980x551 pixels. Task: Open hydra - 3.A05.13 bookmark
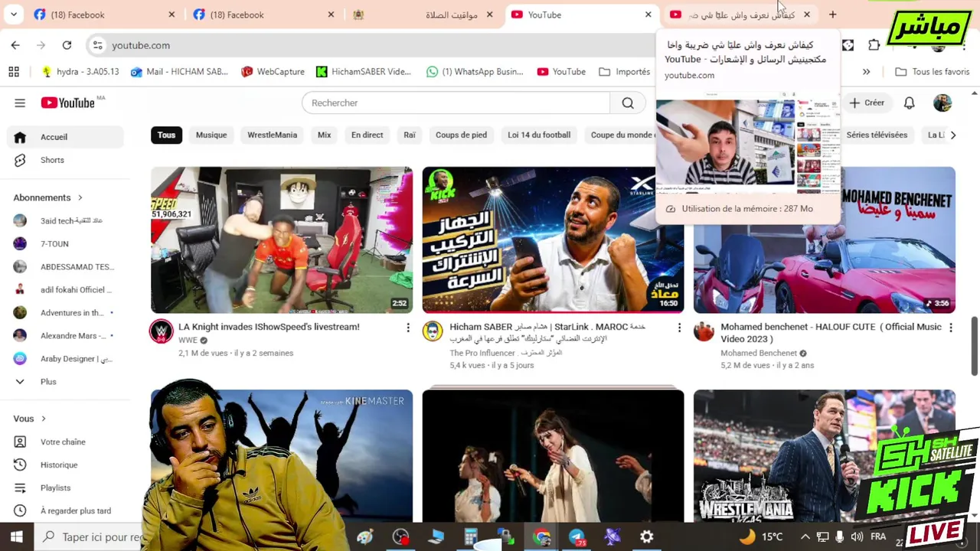click(x=80, y=72)
